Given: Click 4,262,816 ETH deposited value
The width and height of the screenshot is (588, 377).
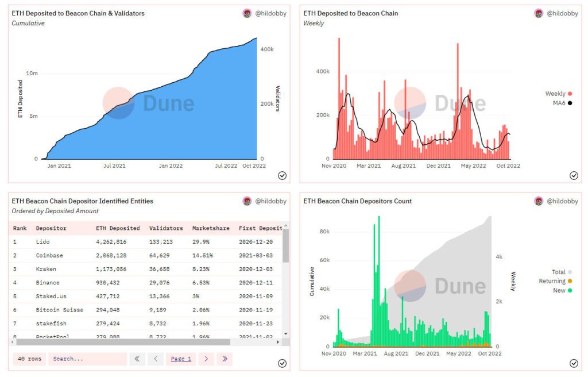Looking at the screenshot, I should 111,242.
